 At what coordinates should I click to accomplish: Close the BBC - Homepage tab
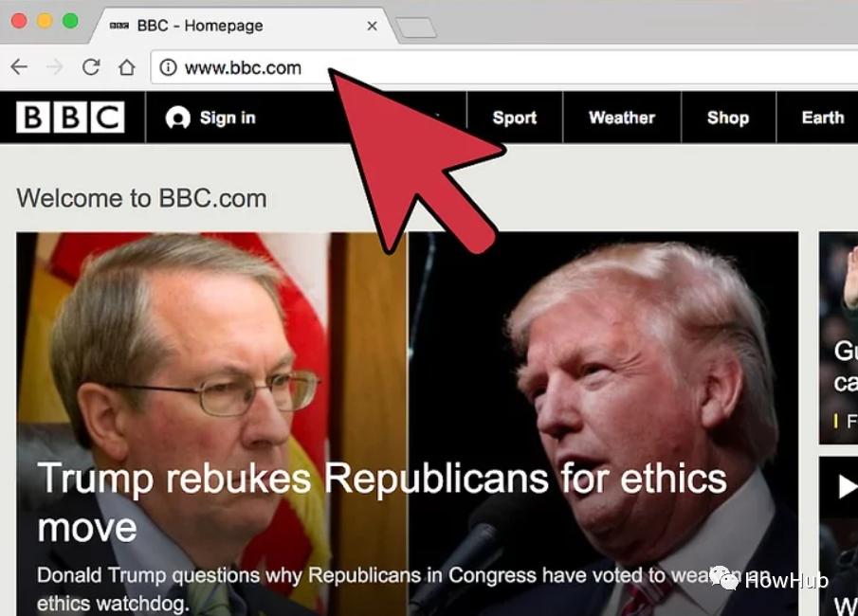click(x=372, y=26)
